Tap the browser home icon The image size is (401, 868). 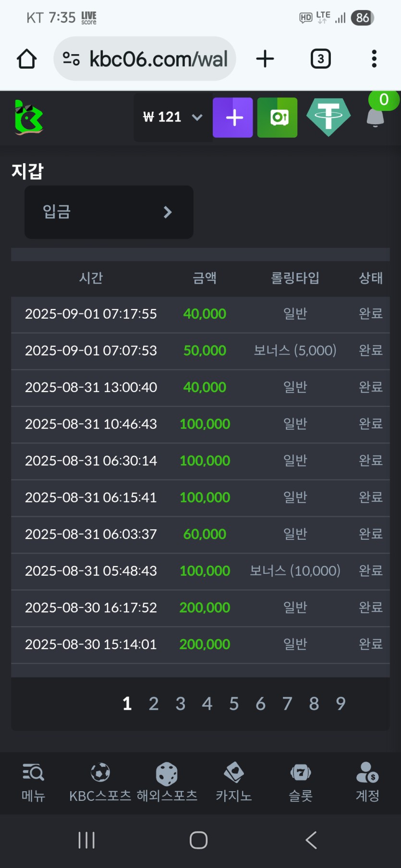[x=27, y=59]
